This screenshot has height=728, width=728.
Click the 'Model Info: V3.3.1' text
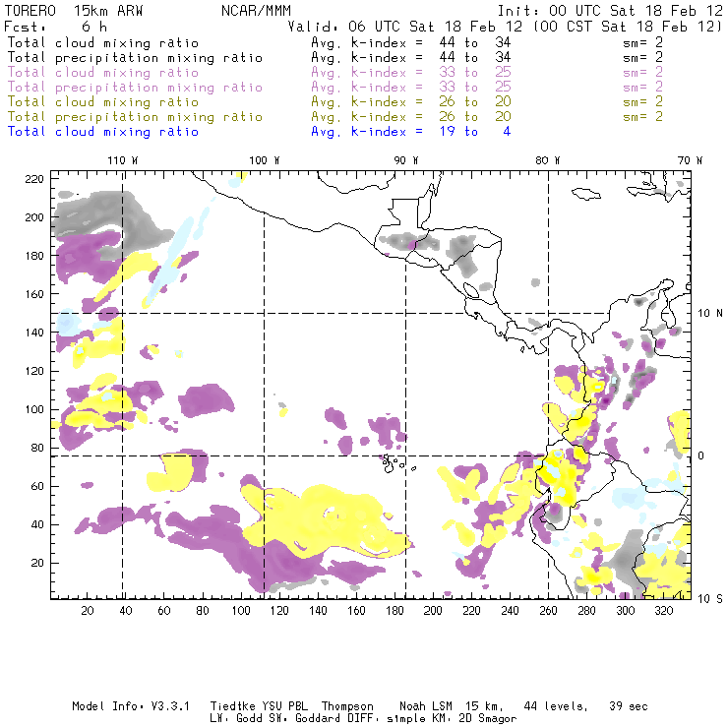tap(131, 706)
